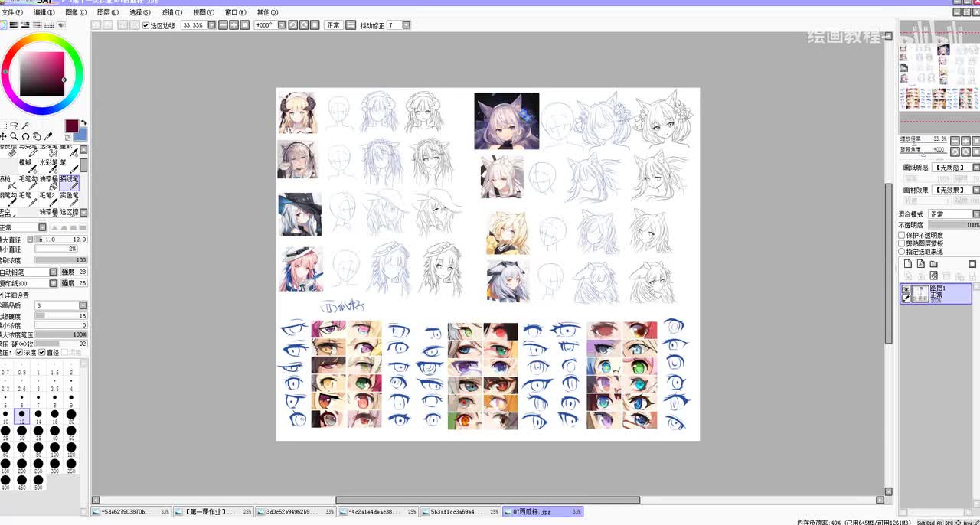Show the color wheel panel

pos(3,25)
